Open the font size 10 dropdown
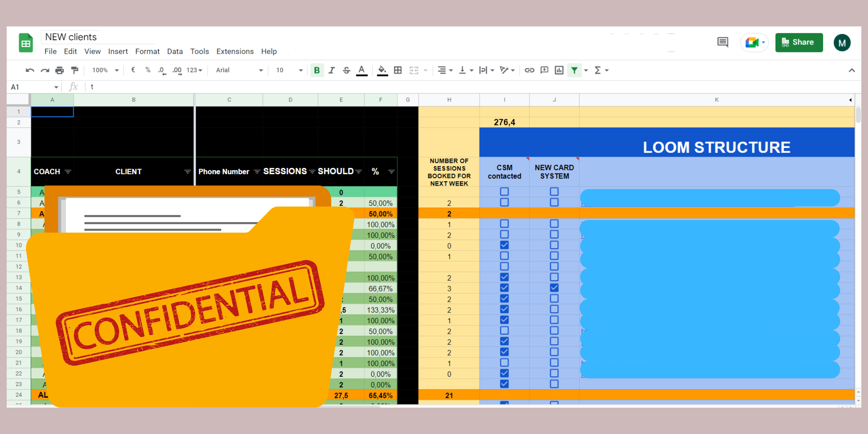Viewport: 868px width, 434px height. tap(289, 70)
